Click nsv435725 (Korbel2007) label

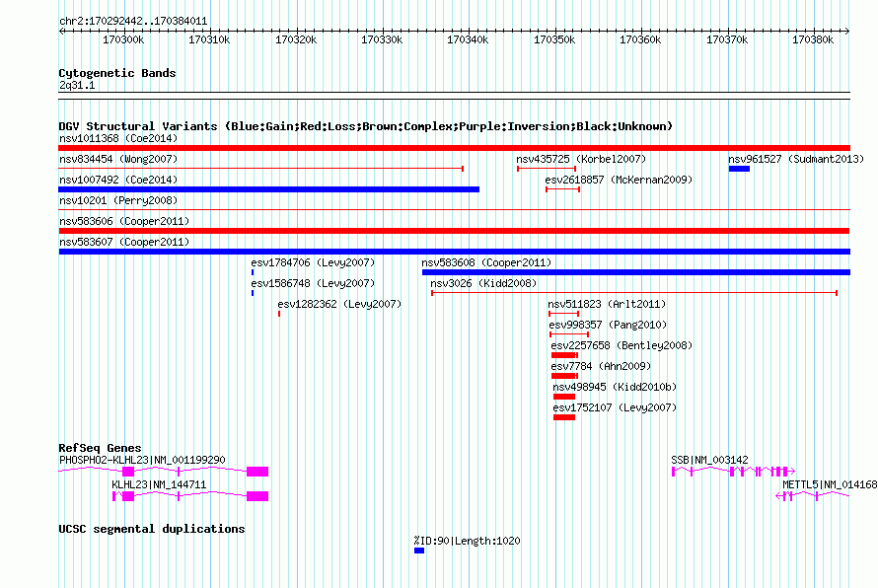pos(581,159)
